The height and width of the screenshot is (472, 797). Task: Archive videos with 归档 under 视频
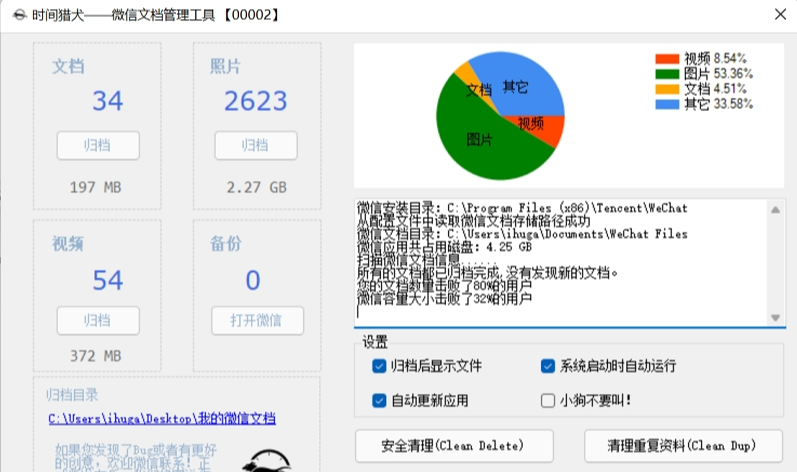point(97,321)
